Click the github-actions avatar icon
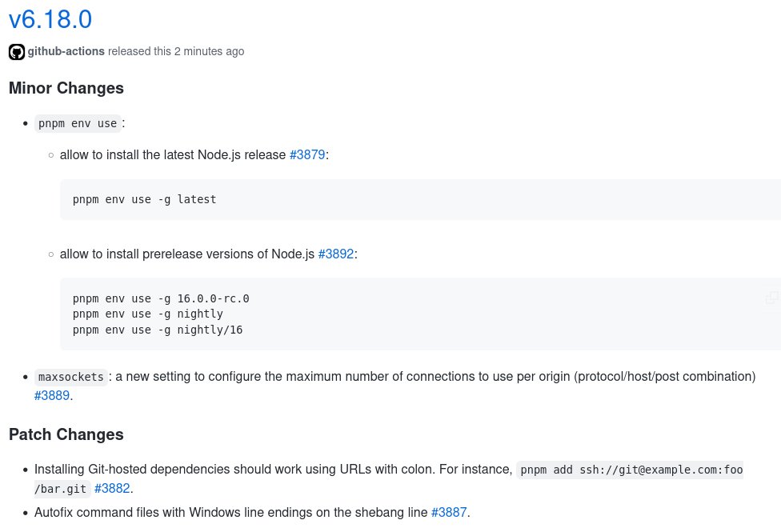Viewport: 781px width, 532px height. 17,52
